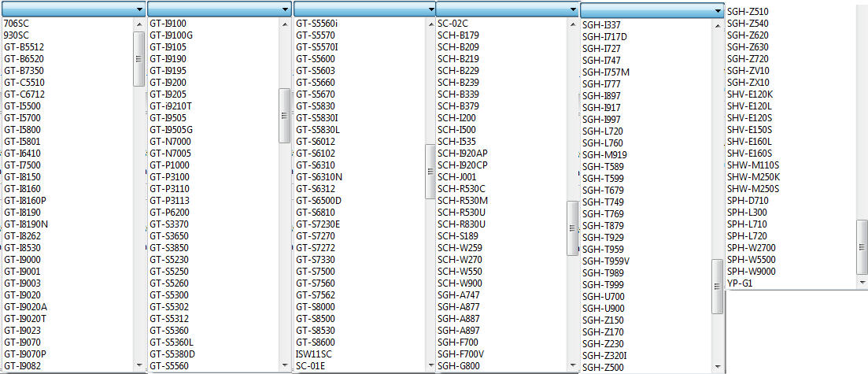The image size is (868, 374).
Task: Select the GT-N7005 model
Action: point(169,153)
